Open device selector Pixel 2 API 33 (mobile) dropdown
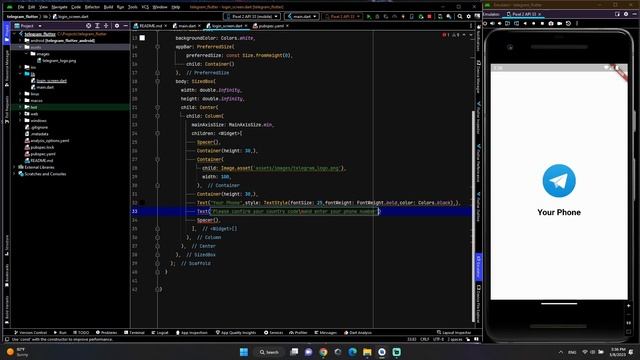Screen dimensions: 640x360 tap(252, 17)
